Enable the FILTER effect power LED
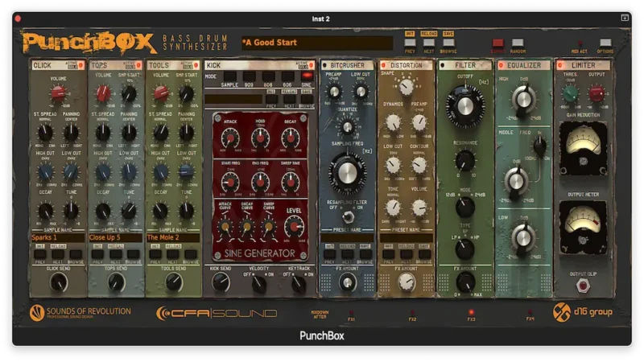This screenshot has height=362, width=644. pyautogui.click(x=442, y=65)
